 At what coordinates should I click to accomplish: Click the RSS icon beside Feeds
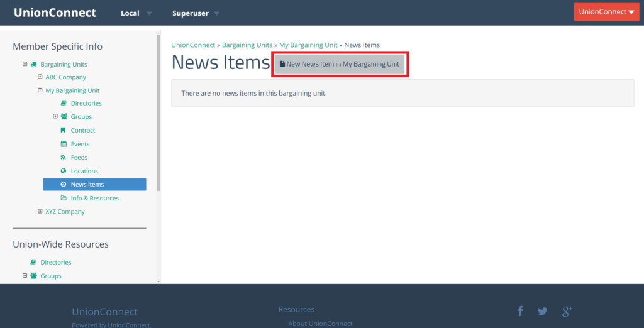(x=64, y=157)
